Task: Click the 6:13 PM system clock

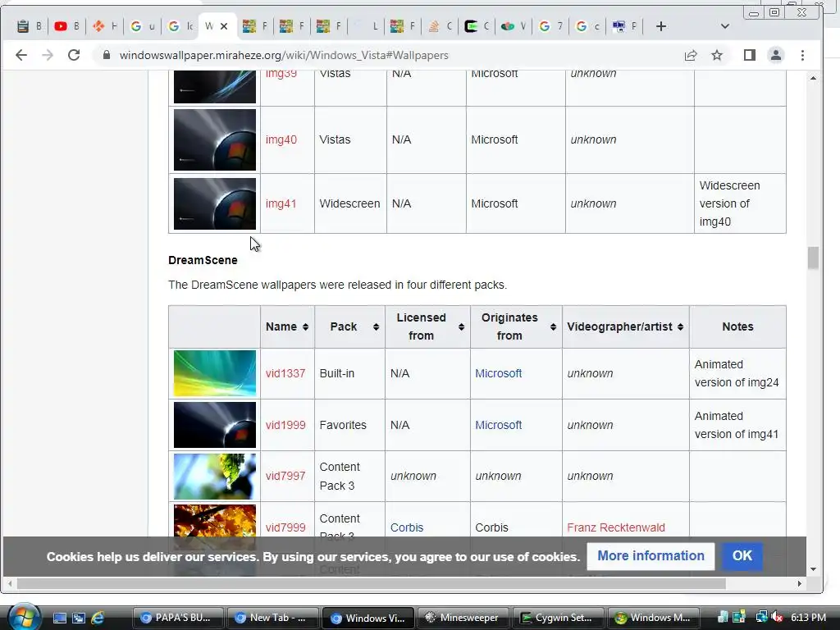Action: coord(808,618)
